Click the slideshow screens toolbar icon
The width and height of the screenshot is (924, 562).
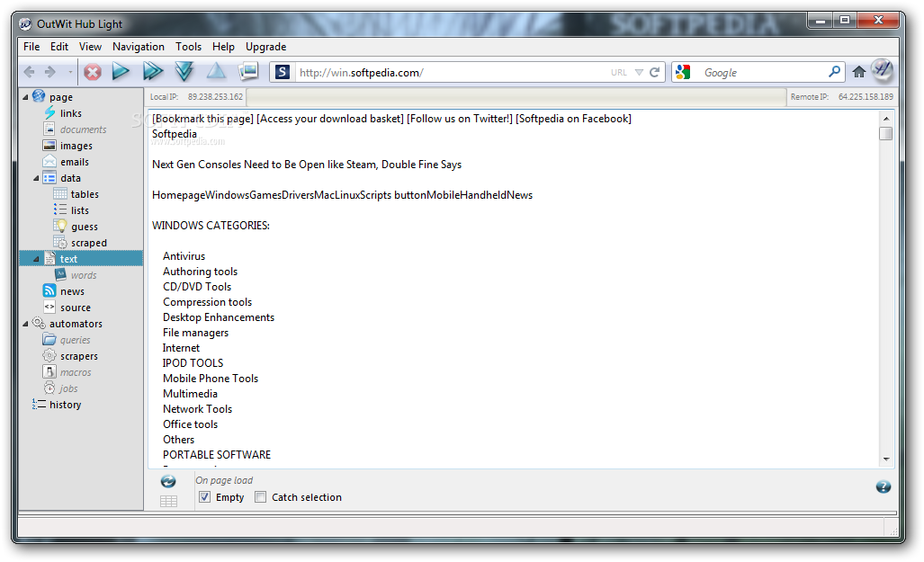248,71
